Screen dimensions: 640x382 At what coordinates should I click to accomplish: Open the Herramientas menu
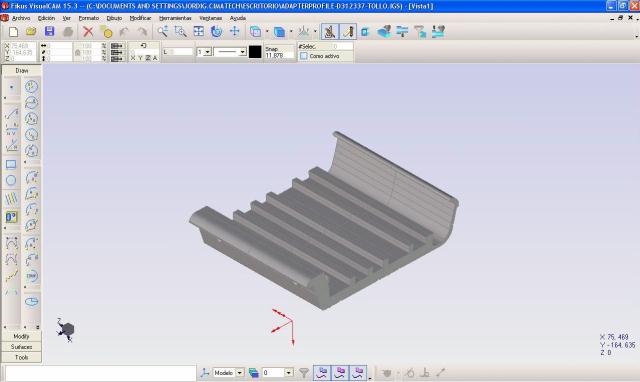pyautogui.click(x=175, y=18)
